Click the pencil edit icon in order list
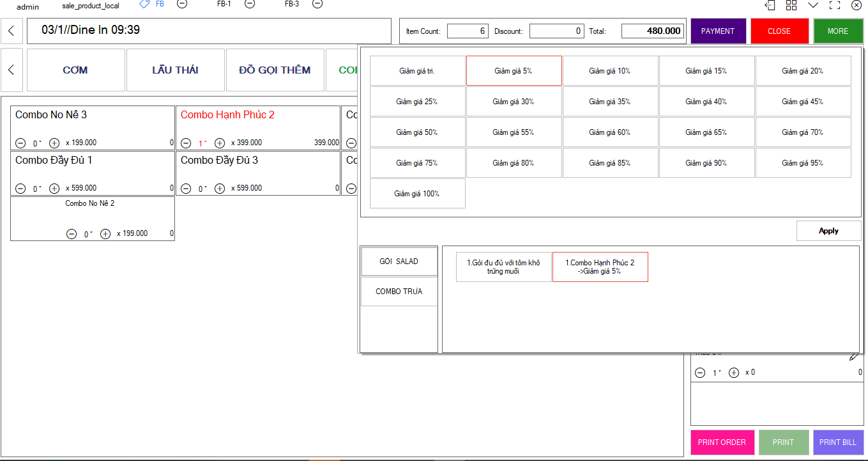This screenshot has height=461, width=868. click(855, 356)
